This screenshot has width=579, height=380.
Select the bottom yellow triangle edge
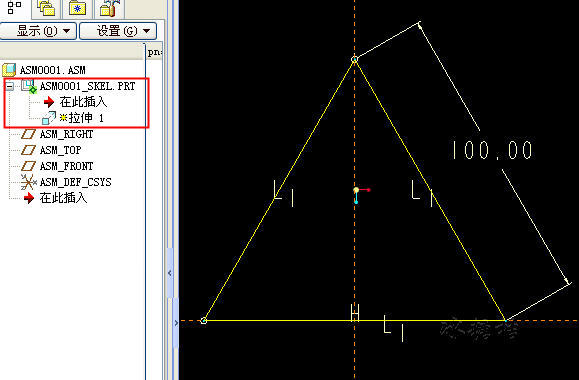354,320
